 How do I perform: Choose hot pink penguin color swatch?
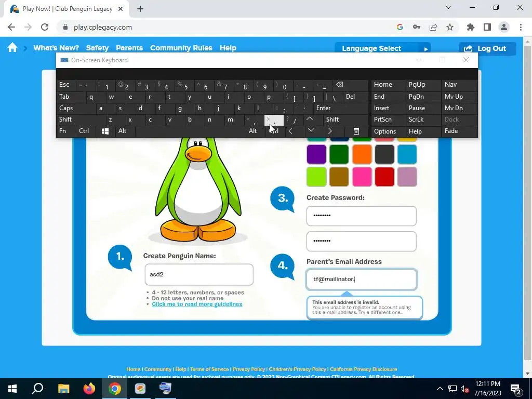coord(362,177)
